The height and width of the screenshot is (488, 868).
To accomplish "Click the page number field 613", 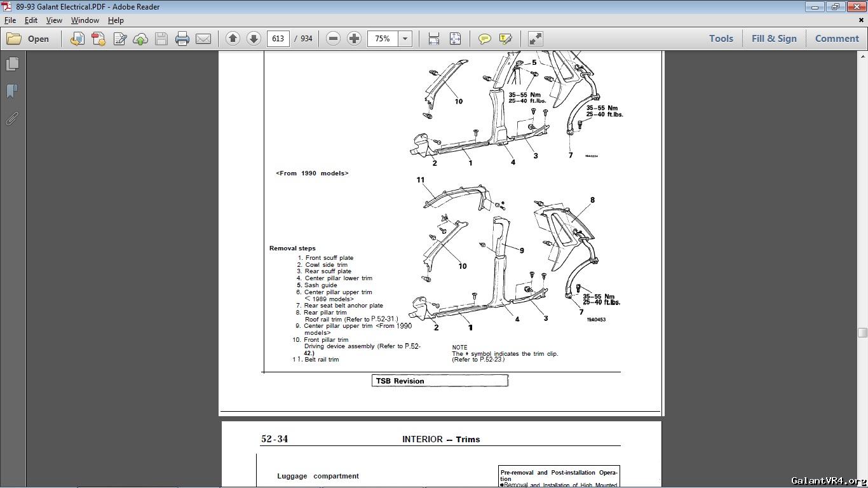I will tap(278, 39).
